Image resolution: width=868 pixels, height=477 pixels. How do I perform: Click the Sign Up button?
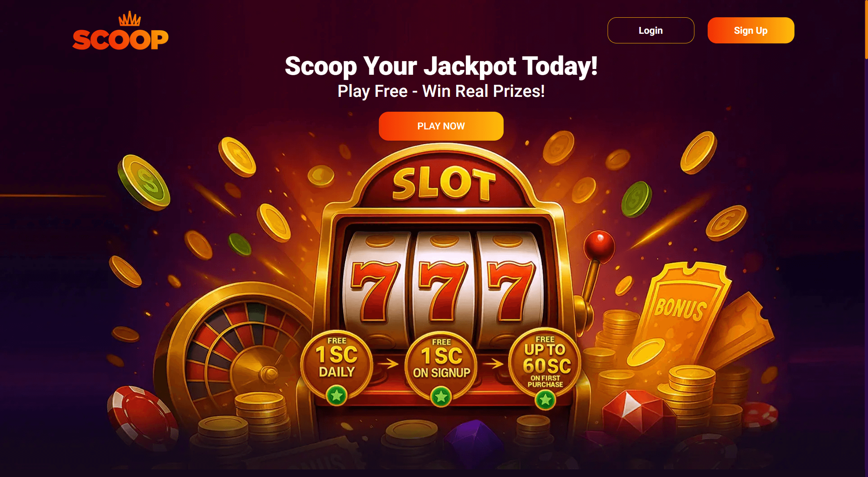click(x=751, y=30)
